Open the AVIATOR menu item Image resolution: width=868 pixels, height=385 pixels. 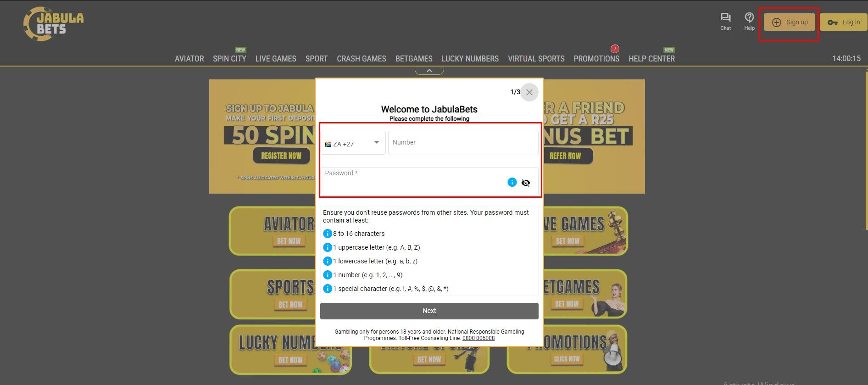click(x=189, y=59)
